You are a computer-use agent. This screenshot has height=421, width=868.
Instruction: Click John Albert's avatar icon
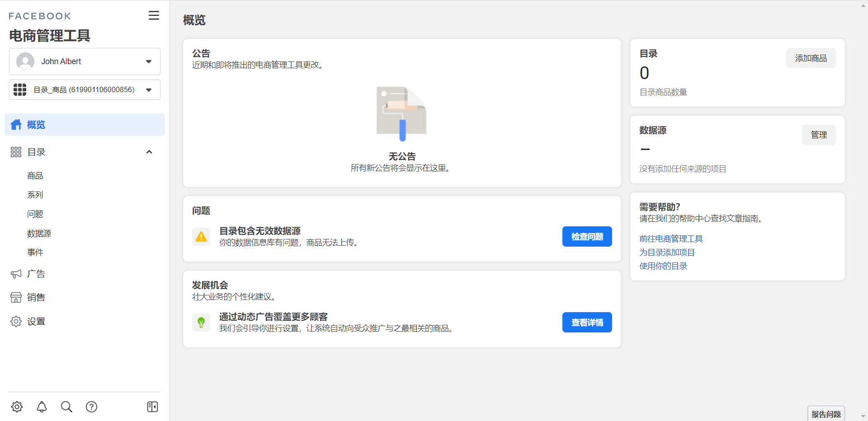point(25,61)
